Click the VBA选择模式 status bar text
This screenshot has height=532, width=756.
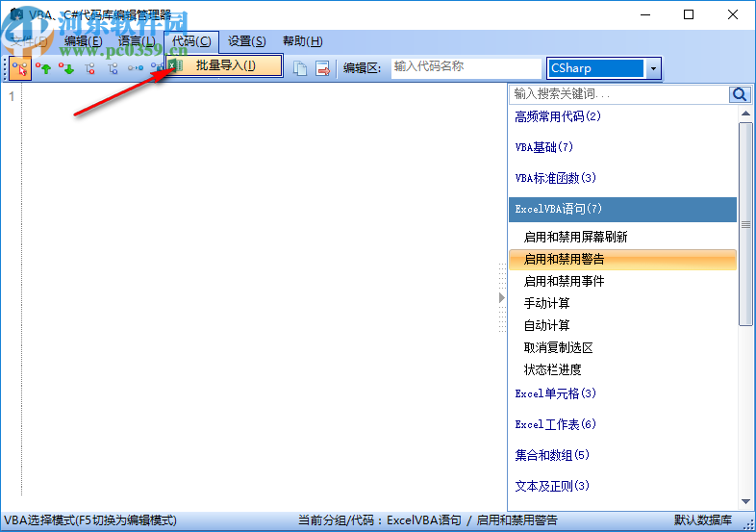[90, 520]
